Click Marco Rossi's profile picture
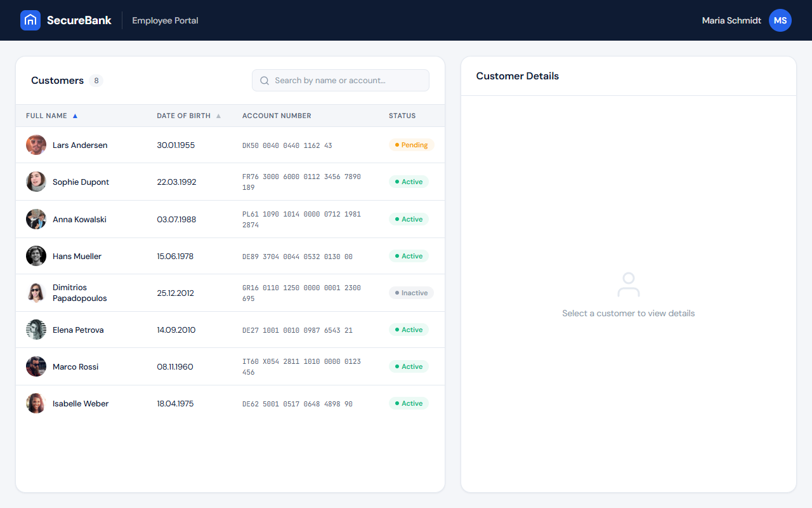812x508 pixels. (36, 366)
